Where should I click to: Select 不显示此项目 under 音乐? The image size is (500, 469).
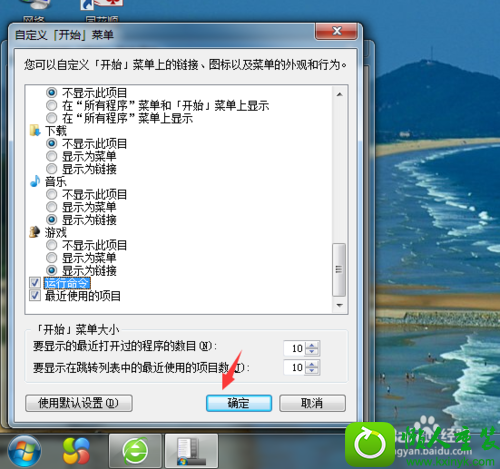pyautogui.click(x=51, y=194)
